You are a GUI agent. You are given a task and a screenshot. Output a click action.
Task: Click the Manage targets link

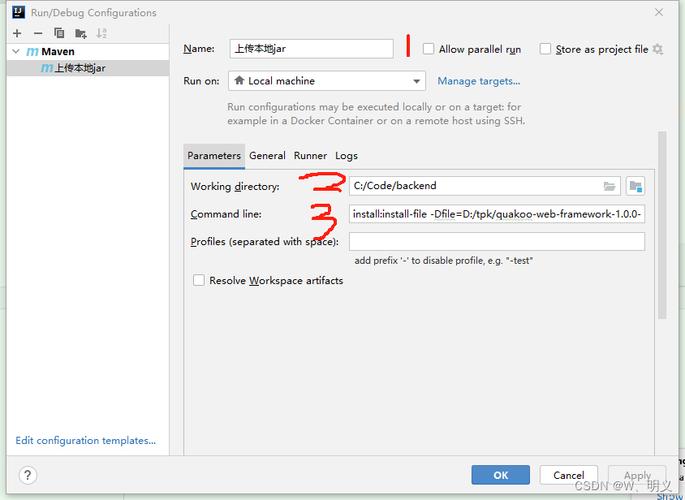tap(479, 81)
